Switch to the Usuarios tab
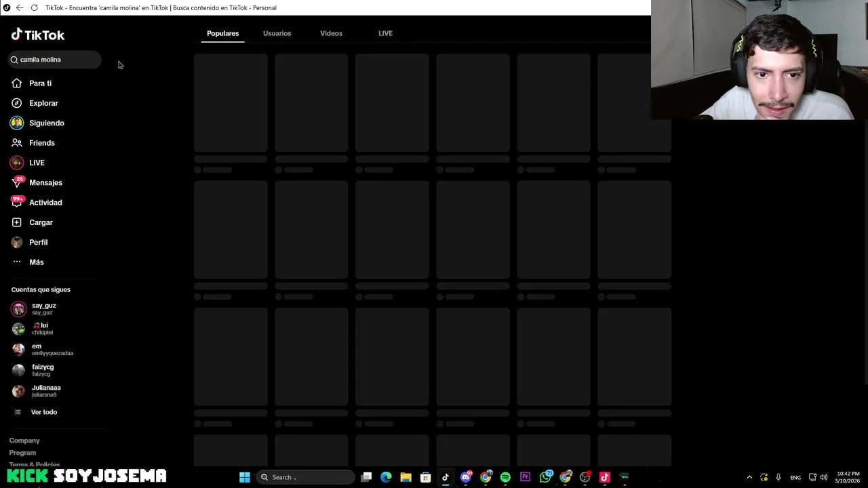Screen dimensions: 868x488 pos(277,33)
